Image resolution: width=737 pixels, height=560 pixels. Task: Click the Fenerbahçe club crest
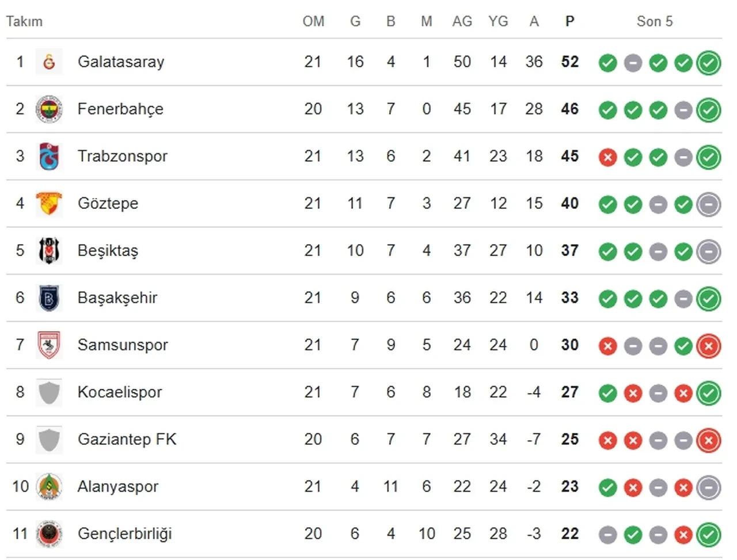click(50, 109)
